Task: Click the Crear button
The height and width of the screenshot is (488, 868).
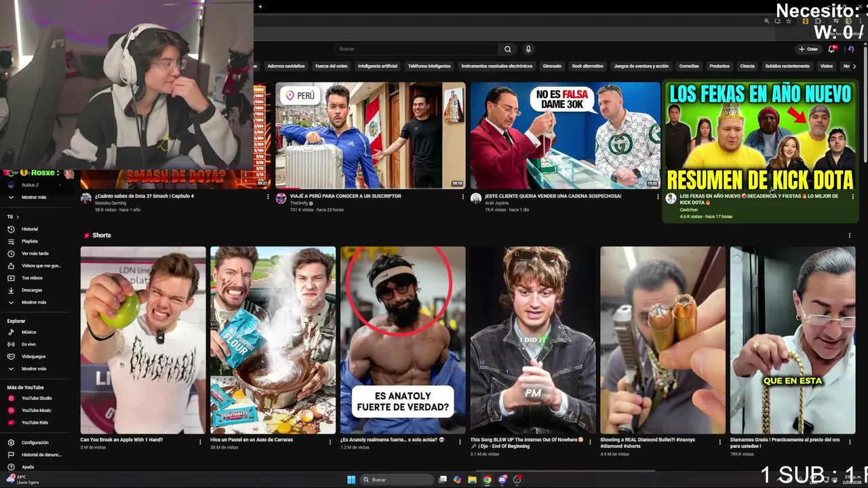Action: click(x=808, y=49)
